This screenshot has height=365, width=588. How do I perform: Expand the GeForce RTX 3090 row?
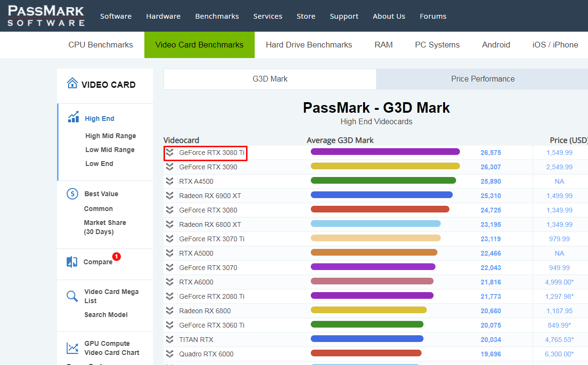(169, 167)
